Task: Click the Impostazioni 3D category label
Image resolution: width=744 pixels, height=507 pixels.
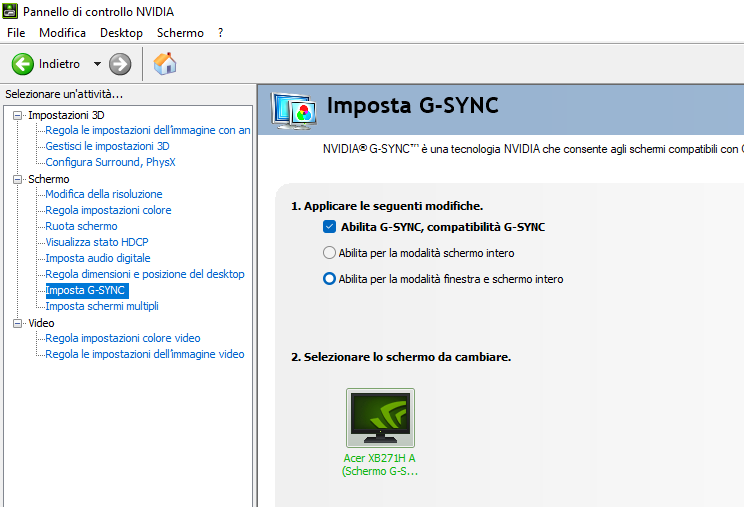Action: point(66,115)
